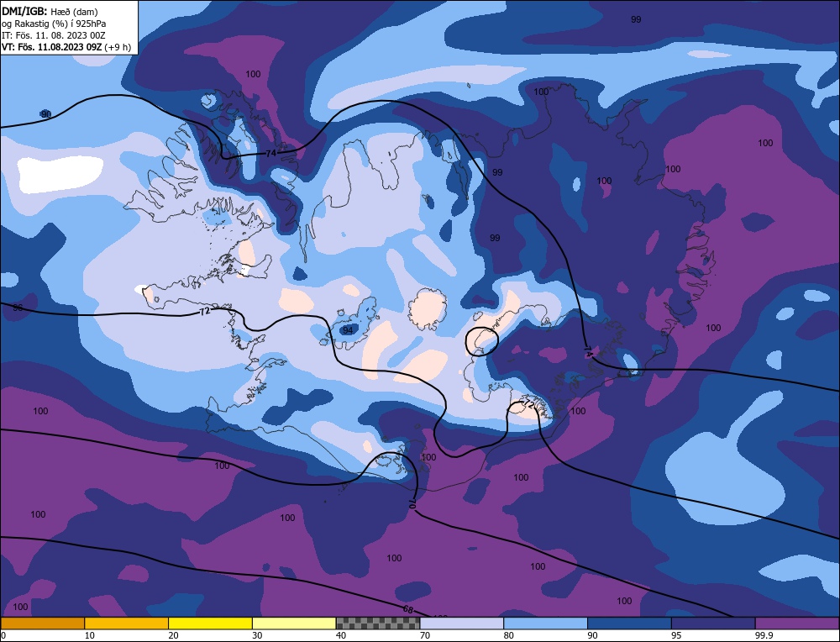Click the '74' contour label in the northwest
This screenshot has height=642, width=840.
click(271, 153)
